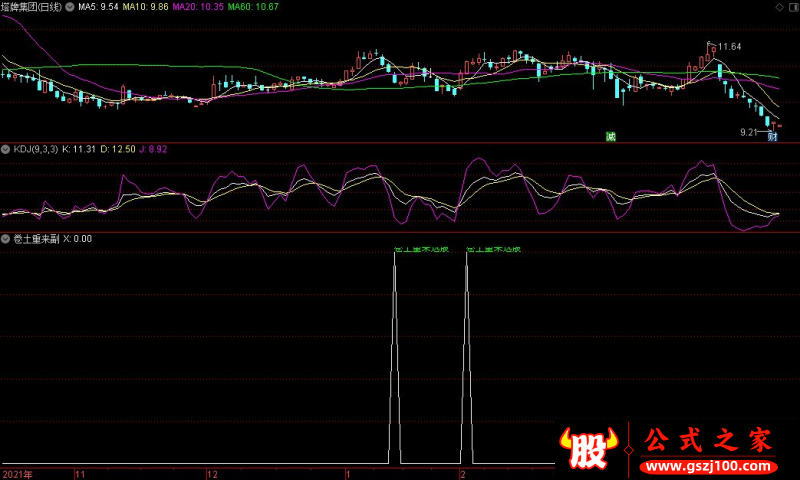The height and width of the screenshot is (480, 800).
Task: Open the dropdown next to 塔牌集团(日线)
Action: pos(69,7)
